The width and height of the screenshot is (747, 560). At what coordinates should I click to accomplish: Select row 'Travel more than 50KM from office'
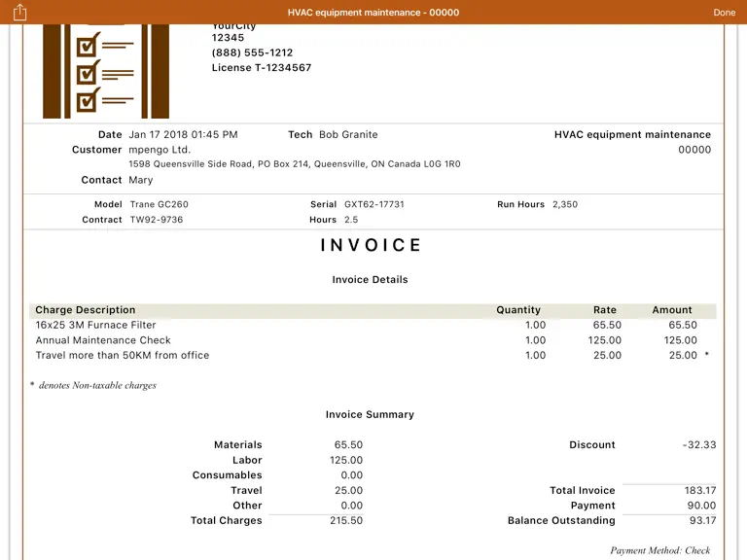click(x=373, y=355)
